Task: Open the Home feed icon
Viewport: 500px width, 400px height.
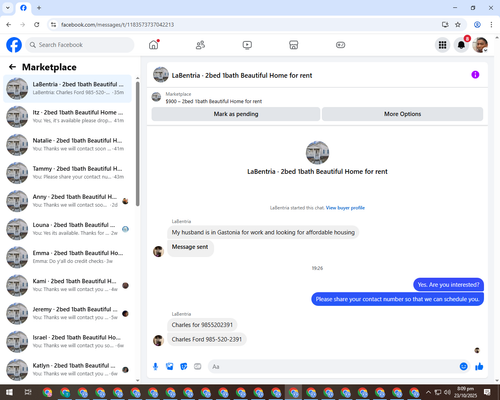Action: pos(154,45)
